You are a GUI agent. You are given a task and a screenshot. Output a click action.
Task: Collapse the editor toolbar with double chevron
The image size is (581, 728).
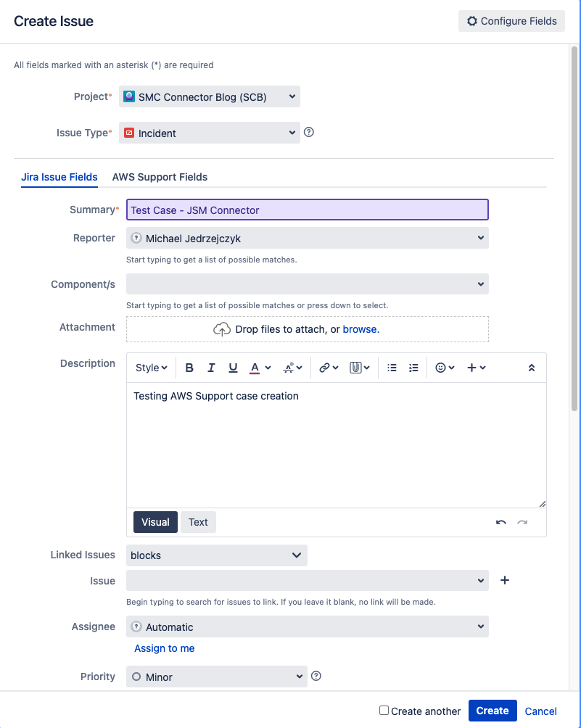[x=531, y=368]
